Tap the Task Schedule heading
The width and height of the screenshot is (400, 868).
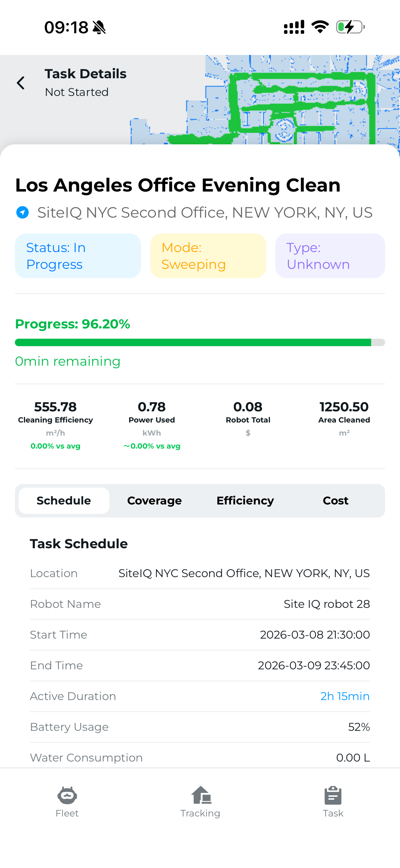pos(79,544)
